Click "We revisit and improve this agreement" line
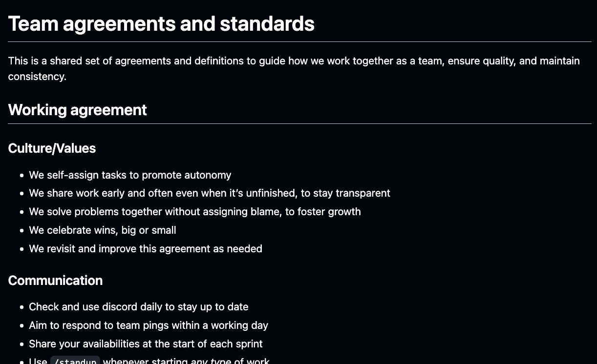 point(145,249)
